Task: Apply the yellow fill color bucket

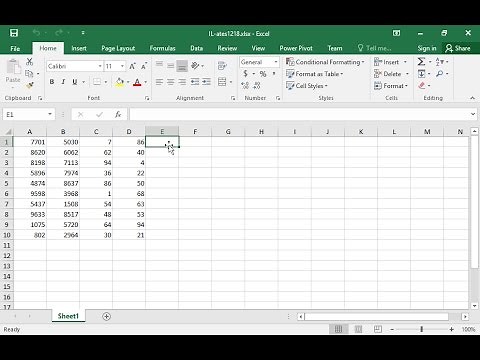Action: (120, 82)
